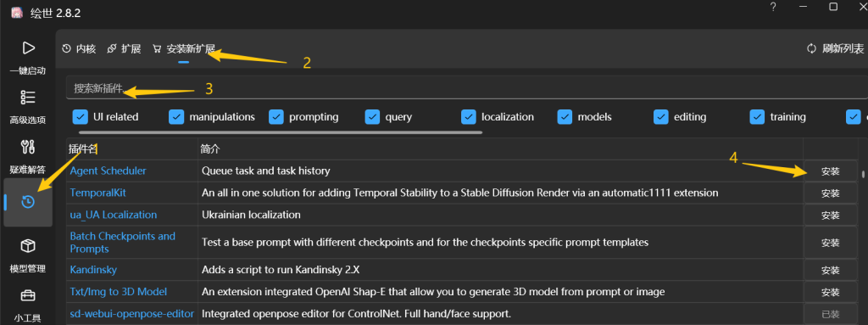Click the 刷新列表 label text
Image resolution: width=868 pixels, height=325 pixels.
(x=843, y=49)
